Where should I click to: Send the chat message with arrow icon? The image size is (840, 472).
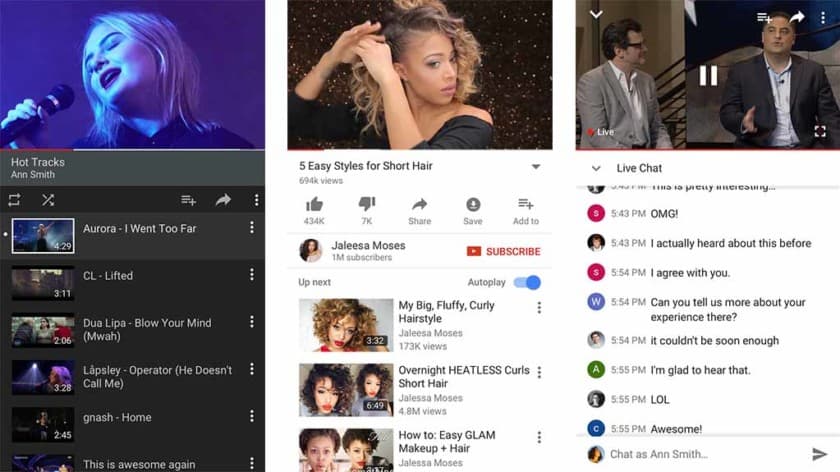[x=820, y=454]
